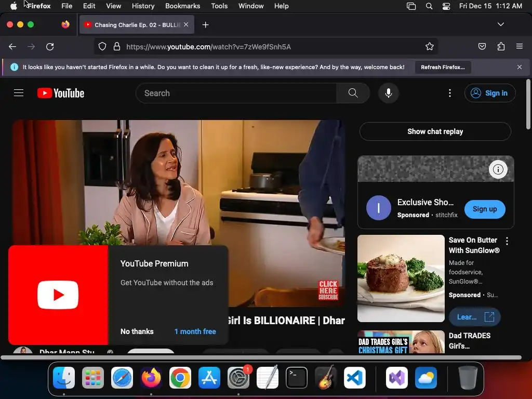This screenshot has width=532, height=399.
Task: Open the Tools menu
Action: pos(219,6)
